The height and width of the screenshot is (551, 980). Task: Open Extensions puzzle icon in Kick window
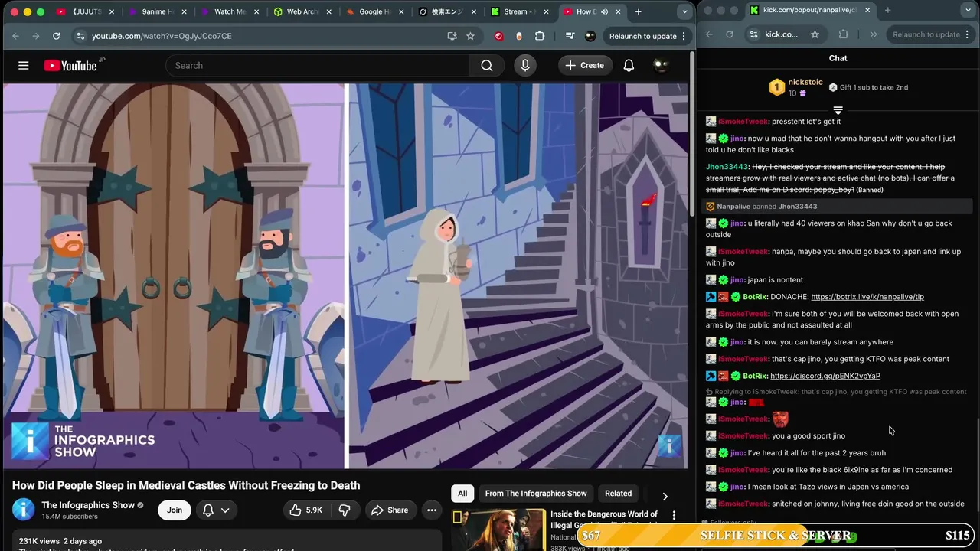pos(844,34)
